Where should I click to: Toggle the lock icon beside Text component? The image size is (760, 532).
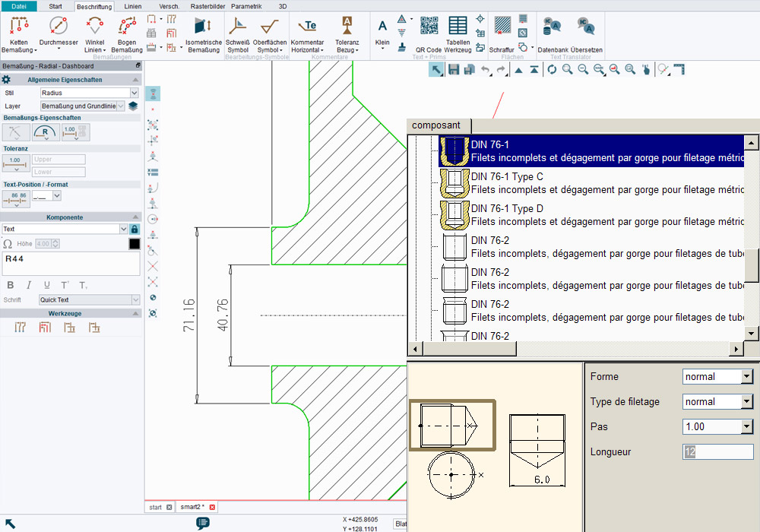coord(135,229)
